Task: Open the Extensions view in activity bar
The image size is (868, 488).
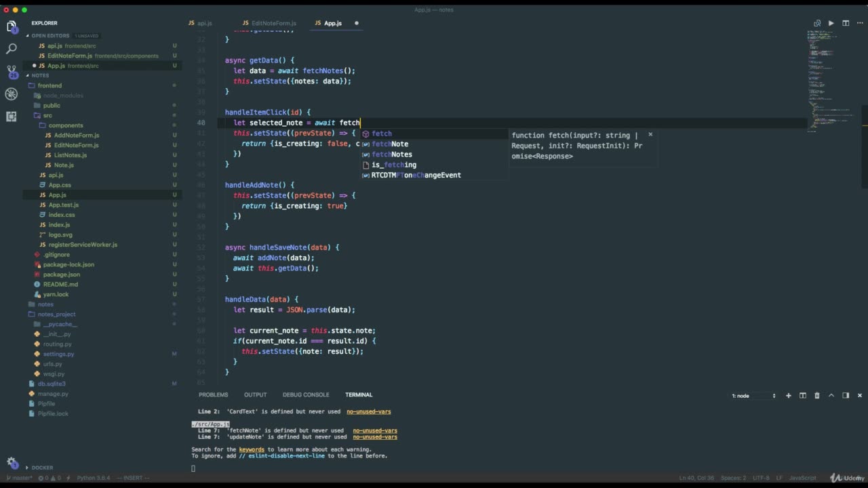Action: [x=12, y=117]
